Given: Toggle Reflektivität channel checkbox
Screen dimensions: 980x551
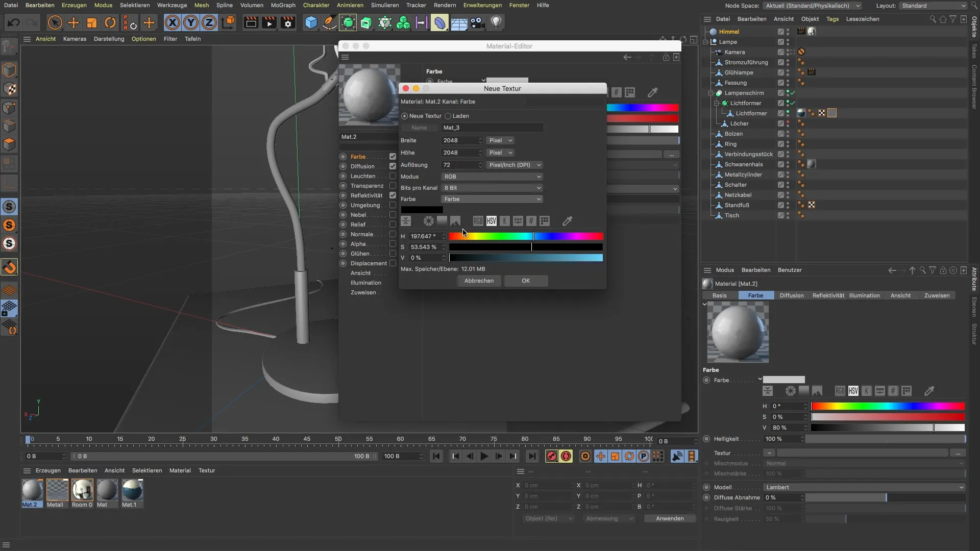Looking at the screenshot, I should 393,195.
